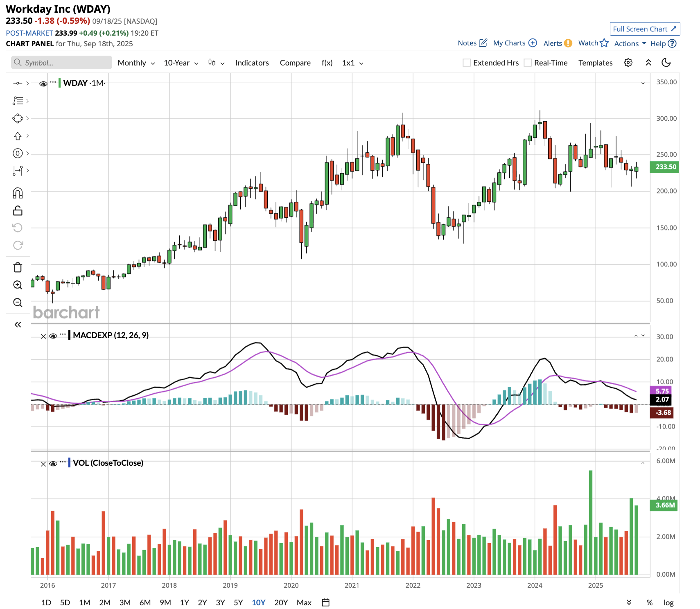Select the arrow marker tool icon
Viewport: 700px width, 609px height.
tap(18, 136)
